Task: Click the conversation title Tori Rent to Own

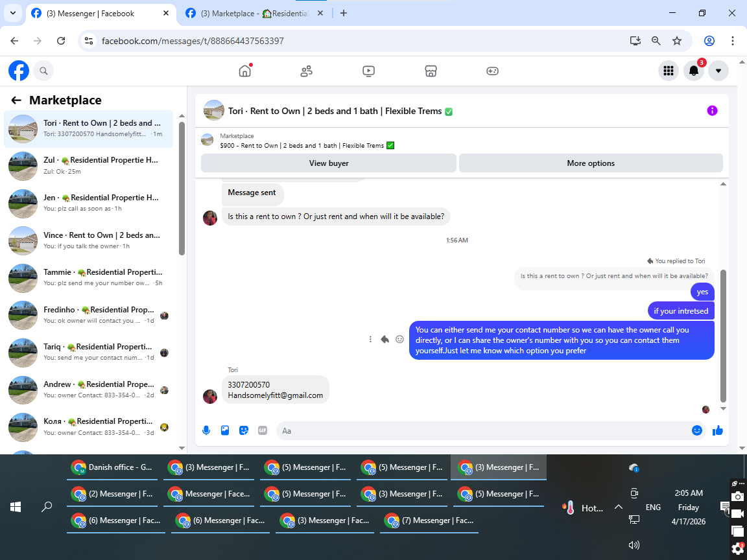Action: [x=340, y=111]
